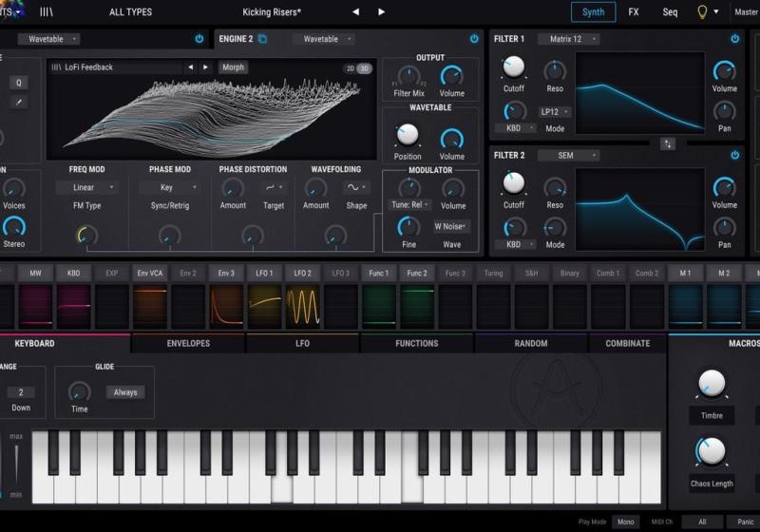This screenshot has height=532, width=760.
Task: Select next wavetable with right arrow
Action: 205,67
